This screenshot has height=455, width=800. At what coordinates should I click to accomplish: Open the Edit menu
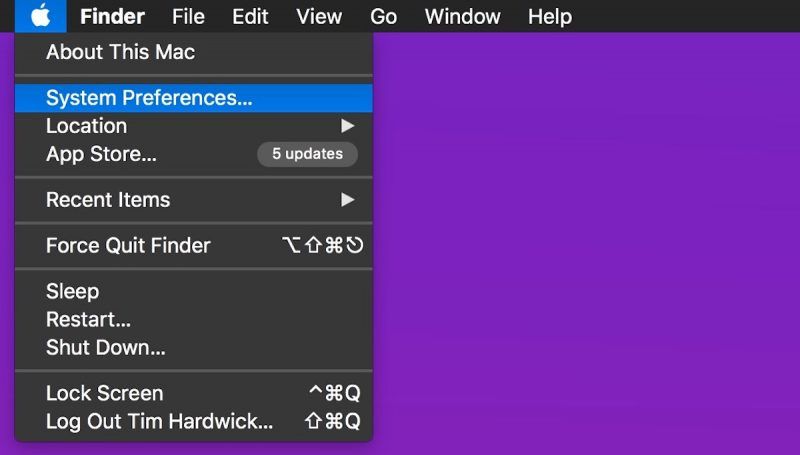click(250, 16)
